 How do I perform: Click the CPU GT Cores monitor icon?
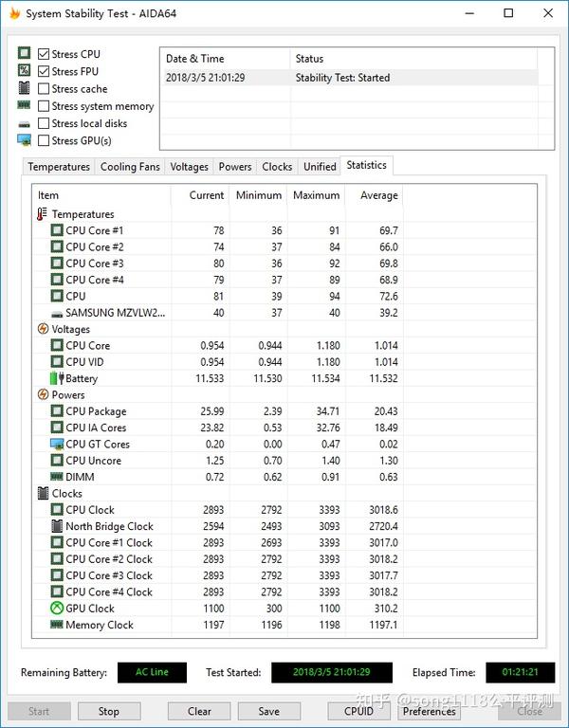(x=57, y=444)
